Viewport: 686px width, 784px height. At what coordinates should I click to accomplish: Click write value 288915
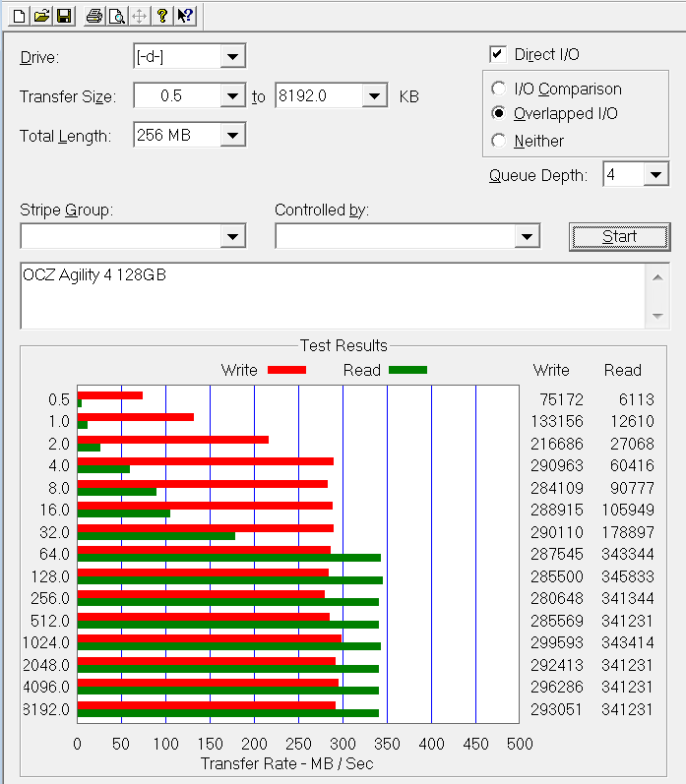(x=557, y=510)
